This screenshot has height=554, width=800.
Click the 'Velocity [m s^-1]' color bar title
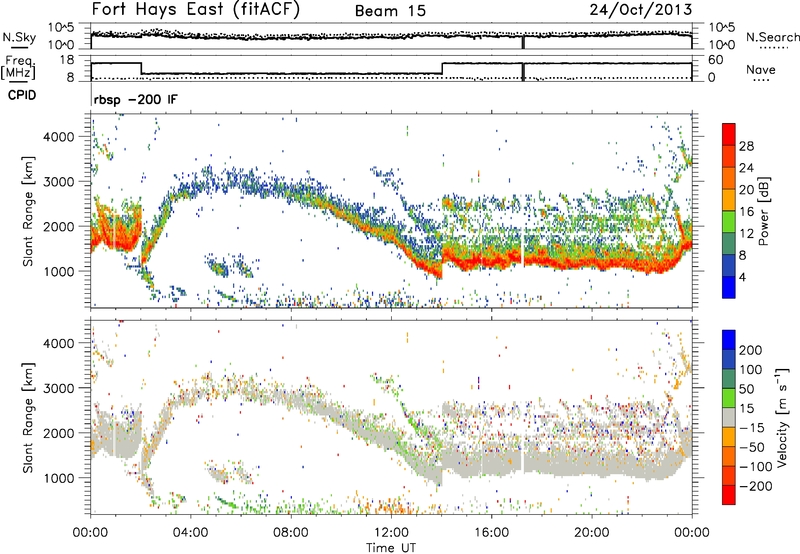coord(783,417)
